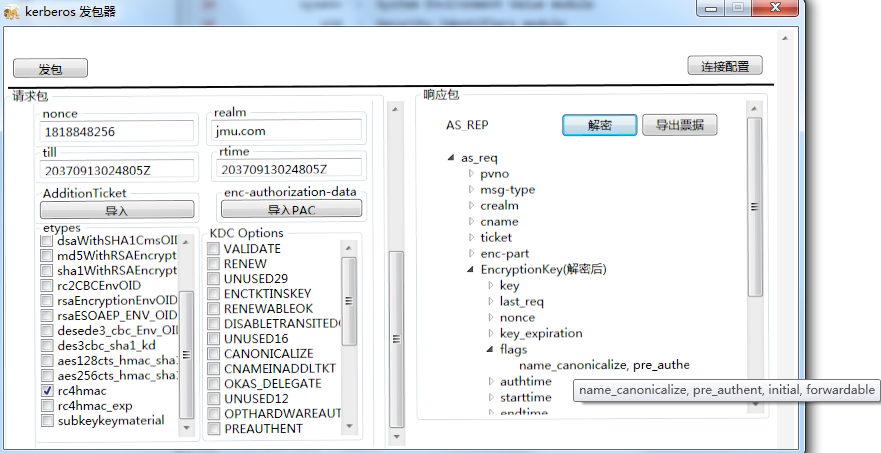Enable CANONICALIZE KDC option
This screenshot has height=453, width=881.
click(x=214, y=354)
